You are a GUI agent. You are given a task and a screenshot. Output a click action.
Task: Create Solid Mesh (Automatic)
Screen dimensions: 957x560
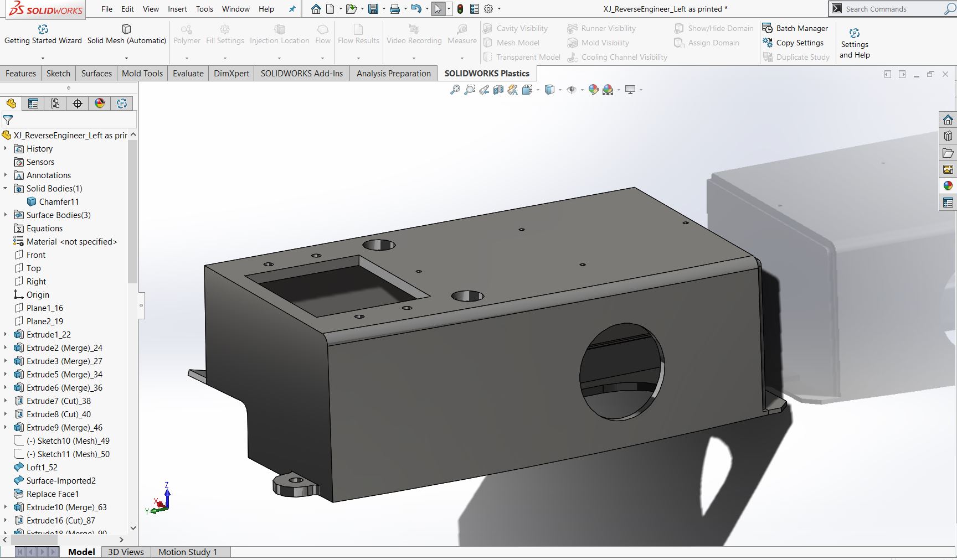click(x=127, y=34)
